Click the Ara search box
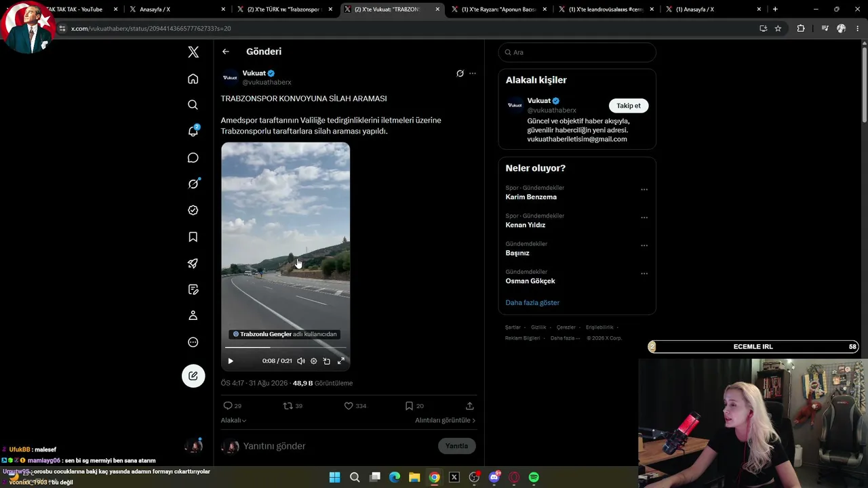868x488 pixels. click(577, 52)
